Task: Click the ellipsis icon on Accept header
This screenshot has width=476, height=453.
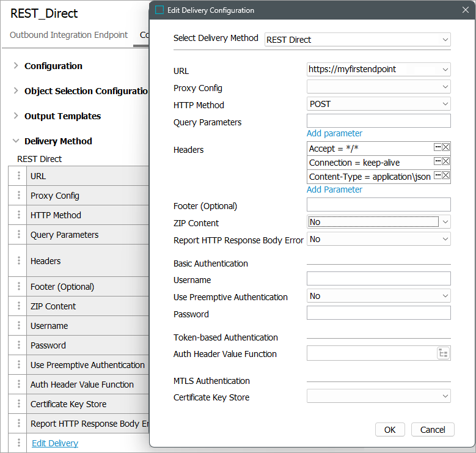Action: [x=438, y=147]
